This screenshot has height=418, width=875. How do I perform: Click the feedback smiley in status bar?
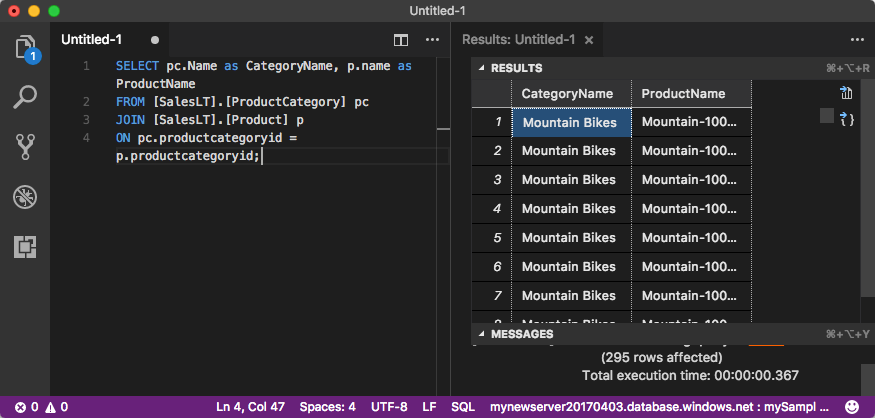852,407
